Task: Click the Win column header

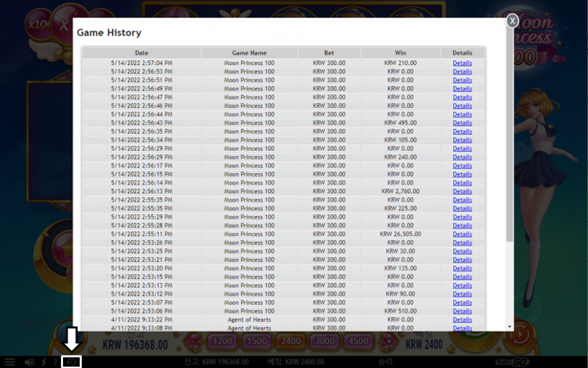Action: click(401, 53)
